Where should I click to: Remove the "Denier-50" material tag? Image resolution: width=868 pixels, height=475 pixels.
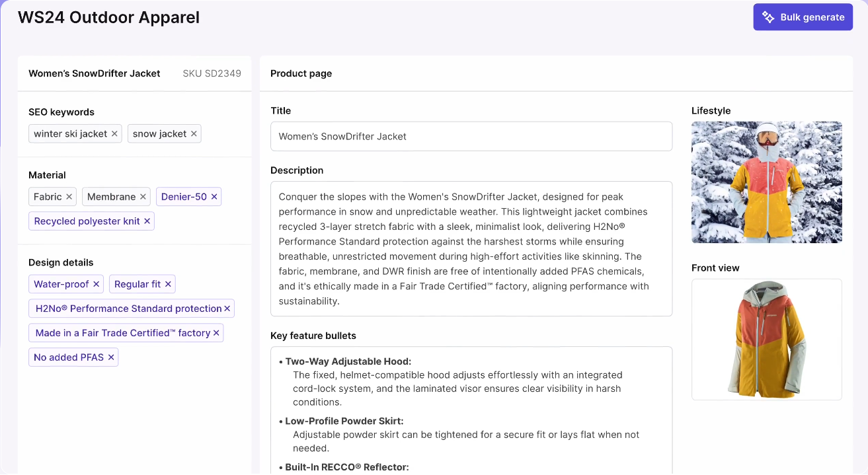coord(214,196)
